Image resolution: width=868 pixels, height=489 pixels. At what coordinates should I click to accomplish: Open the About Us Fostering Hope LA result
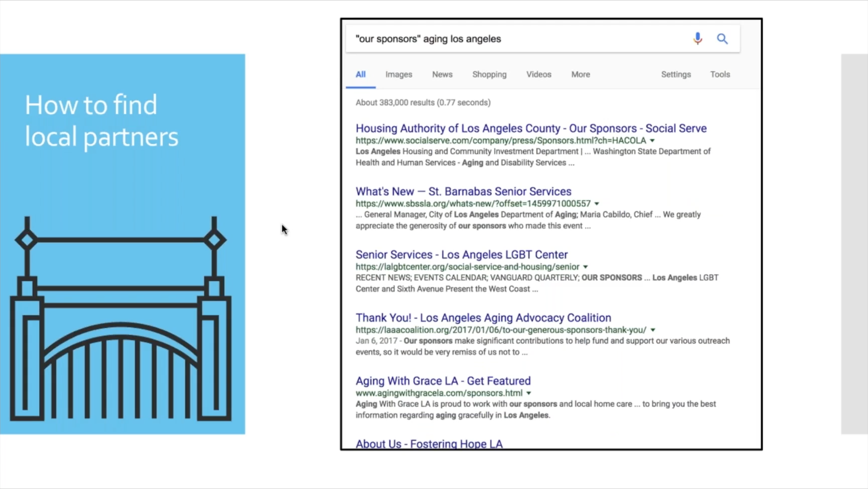(x=429, y=444)
